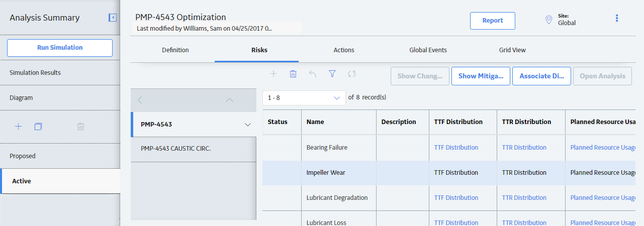The width and height of the screenshot is (644, 226).
Task: Click the Site location pin icon
Action: click(549, 20)
